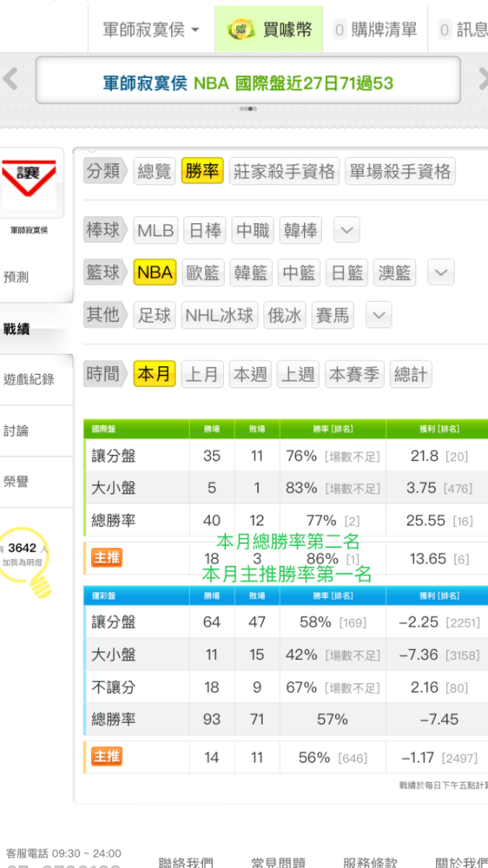Select the 本賽季 time filter
488x868 pixels.
[354, 374]
